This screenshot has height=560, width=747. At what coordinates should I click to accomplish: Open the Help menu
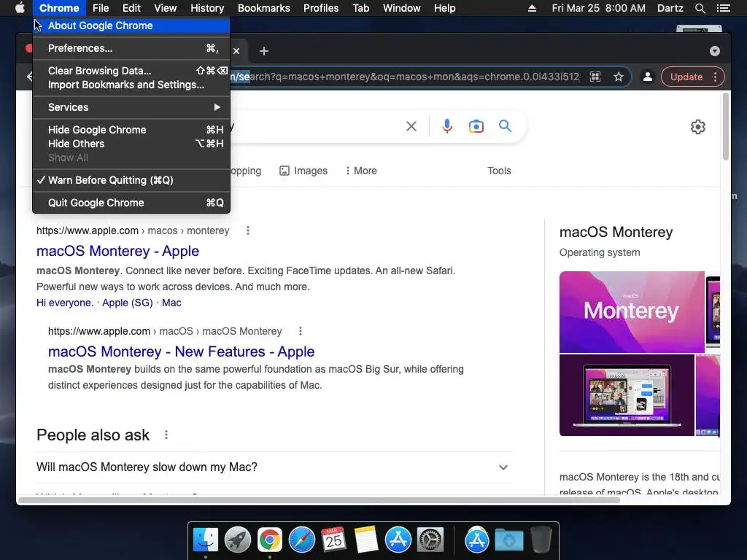(444, 8)
